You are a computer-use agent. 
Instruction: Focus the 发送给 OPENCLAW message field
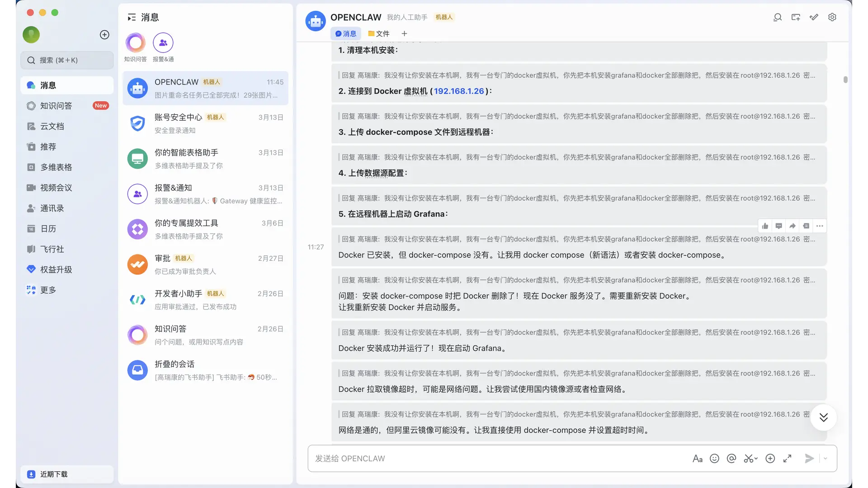coord(497,458)
